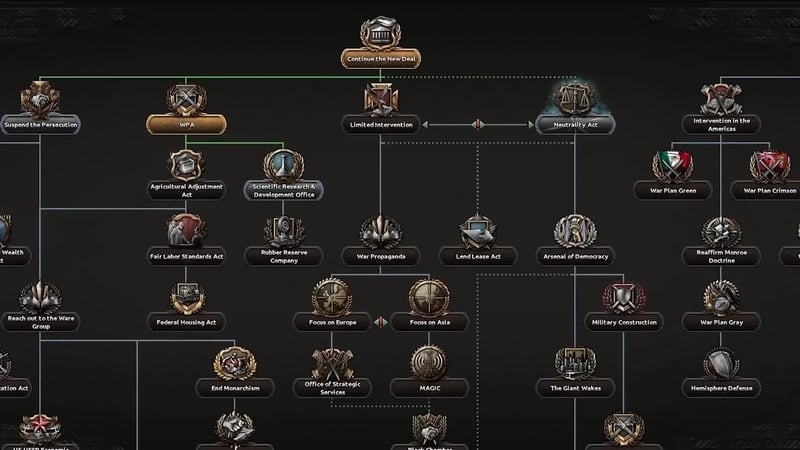Open the Rubber Reserve Company focus icon
800x450 pixels.
click(284, 231)
